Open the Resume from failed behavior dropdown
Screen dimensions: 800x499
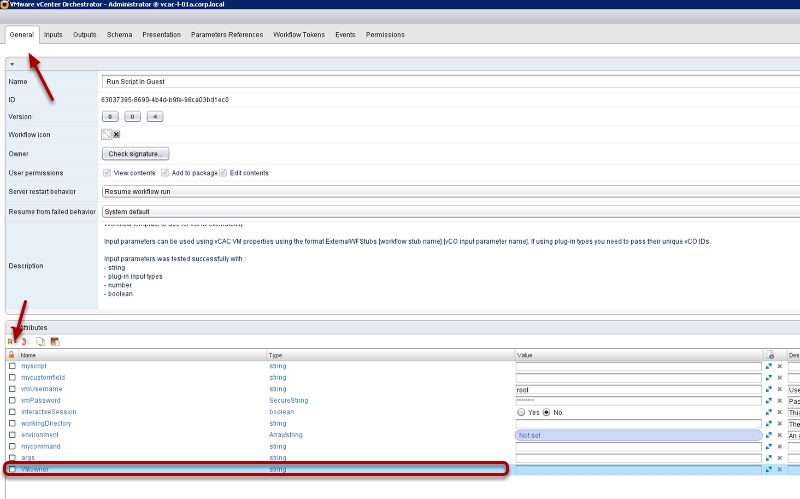tap(450, 211)
